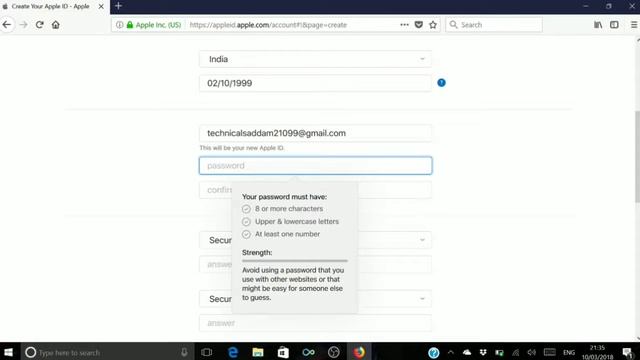Image resolution: width=640 pixels, height=360 pixels.
Task: Show site information icon in address bar
Action: coord(120,25)
